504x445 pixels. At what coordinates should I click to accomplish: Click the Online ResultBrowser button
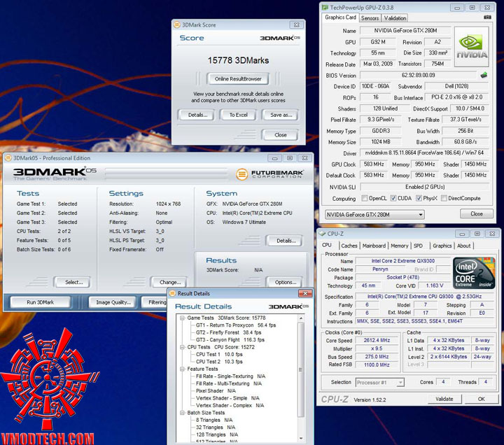[238, 79]
